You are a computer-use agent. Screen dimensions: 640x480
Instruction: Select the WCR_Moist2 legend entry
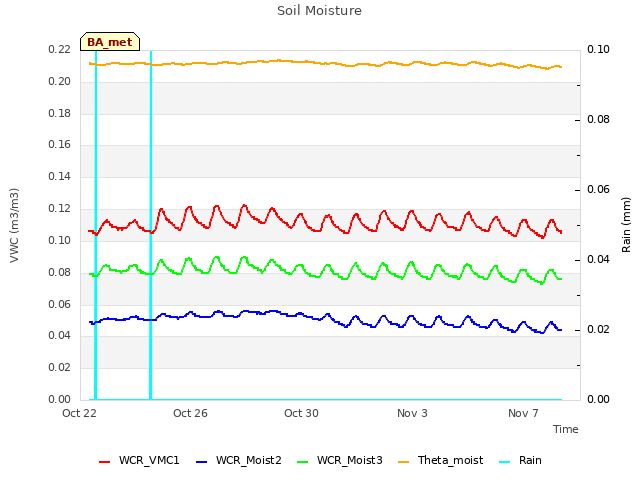238,460
